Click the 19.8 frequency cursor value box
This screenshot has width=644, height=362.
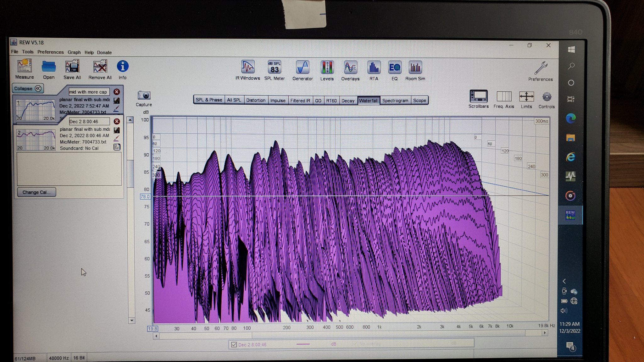tap(153, 329)
